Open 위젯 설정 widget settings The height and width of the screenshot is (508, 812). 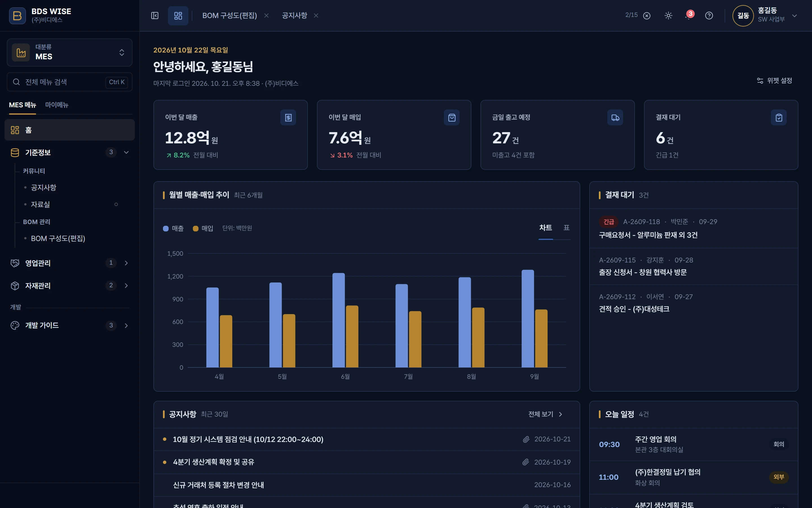coord(774,81)
